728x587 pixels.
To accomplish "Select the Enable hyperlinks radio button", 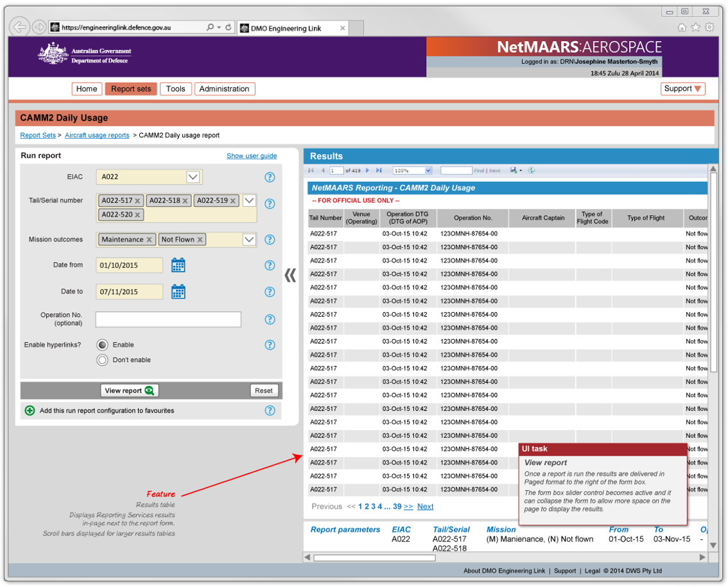I will pos(102,345).
